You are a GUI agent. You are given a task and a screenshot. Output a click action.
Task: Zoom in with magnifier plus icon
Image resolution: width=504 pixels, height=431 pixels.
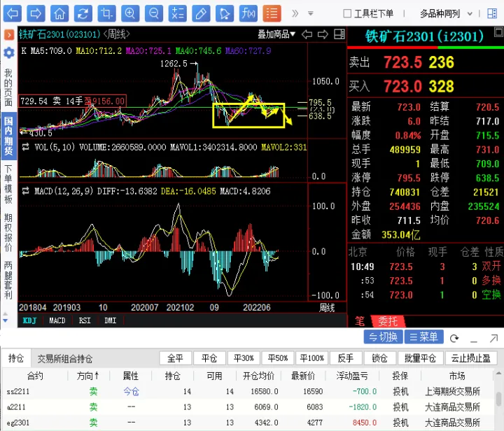point(130,13)
